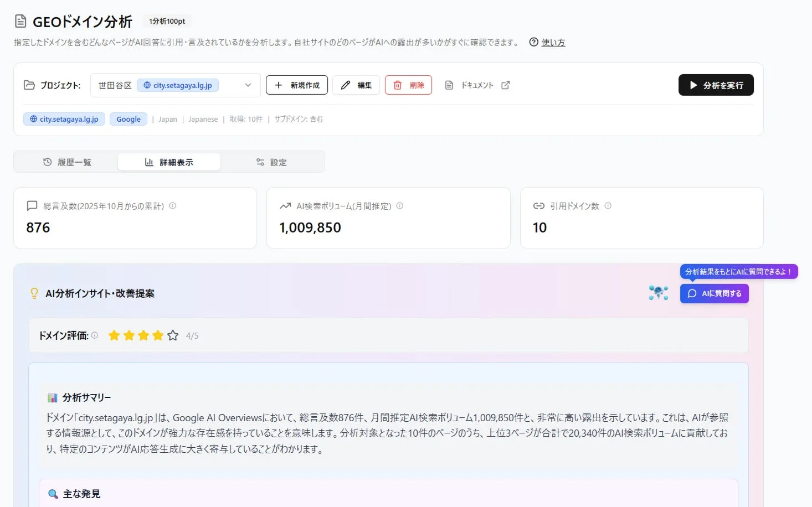Expand the 世田谷区 project dropdown
812x507 pixels.
[248, 85]
